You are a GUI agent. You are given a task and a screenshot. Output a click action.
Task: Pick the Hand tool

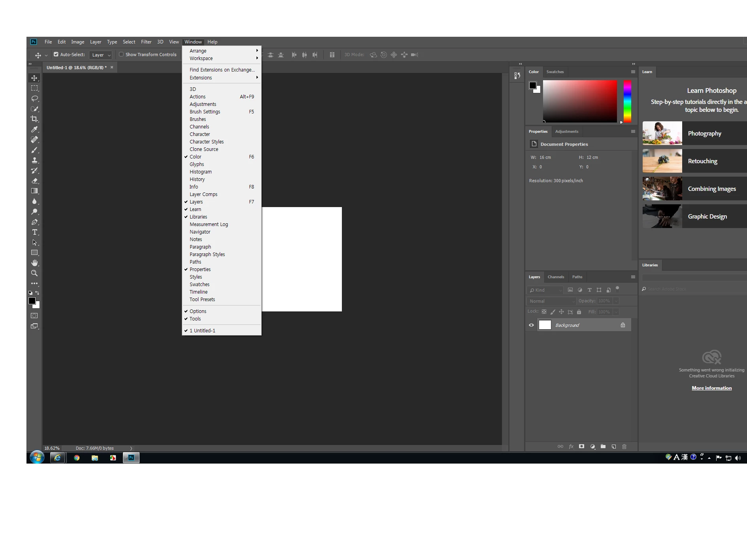(x=34, y=263)
